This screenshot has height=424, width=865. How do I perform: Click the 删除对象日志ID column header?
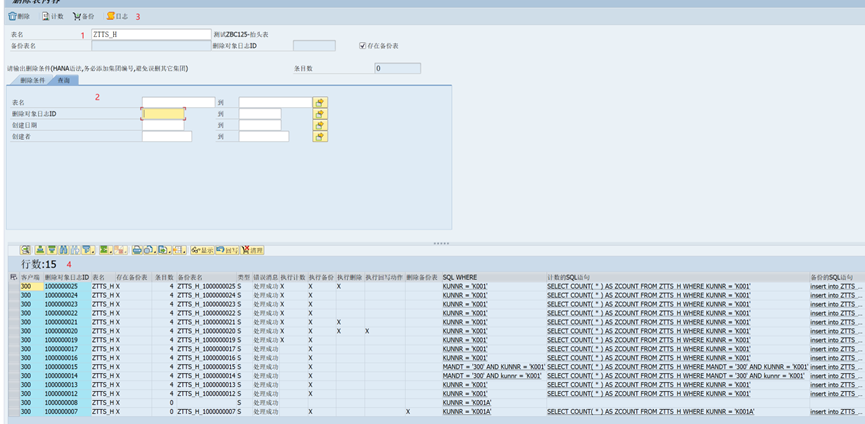click(67, 277)
